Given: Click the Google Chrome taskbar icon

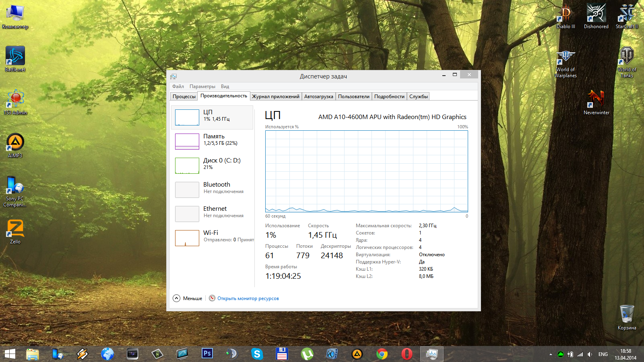Looking at the screenshot, I should (x=382, y=354).
